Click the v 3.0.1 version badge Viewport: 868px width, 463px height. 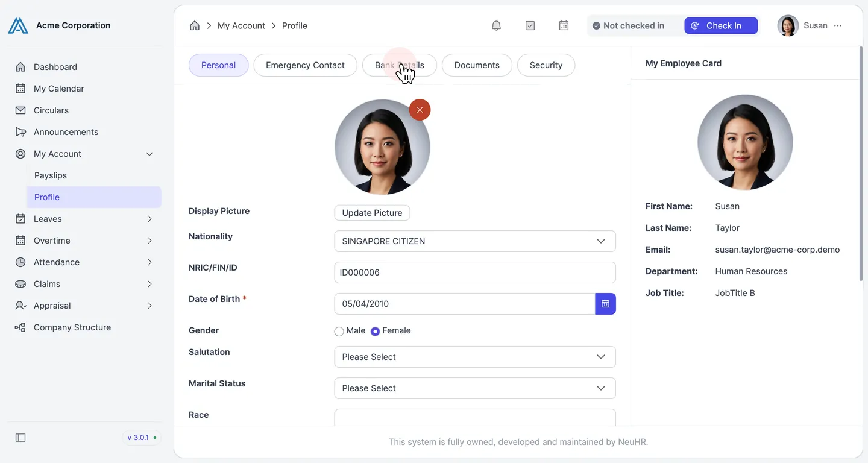[142, 438]
